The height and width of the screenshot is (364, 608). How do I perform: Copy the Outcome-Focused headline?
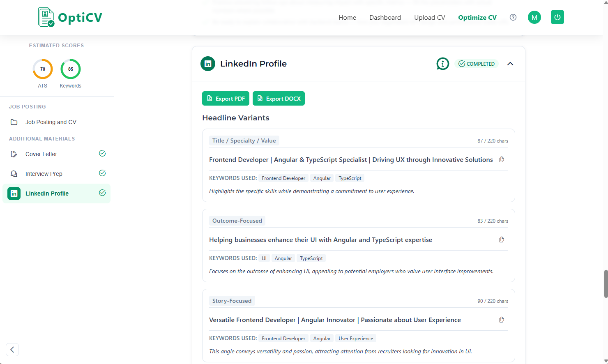pyautogui.click(x=502, y=240)
